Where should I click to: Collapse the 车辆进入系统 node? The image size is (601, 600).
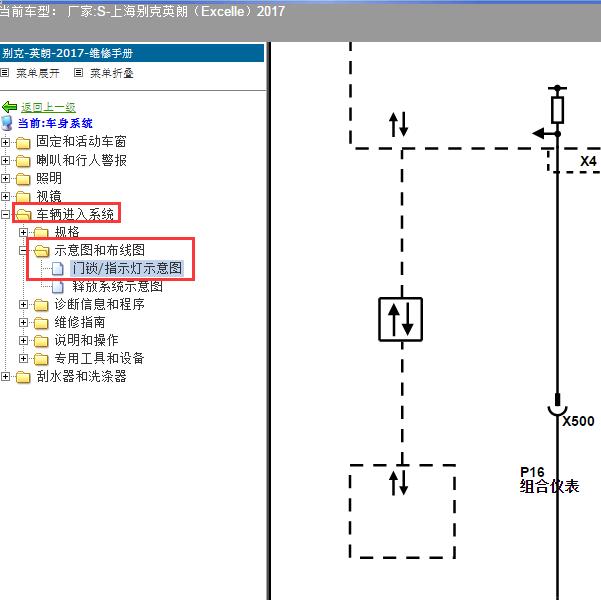(x=5, y=214)
